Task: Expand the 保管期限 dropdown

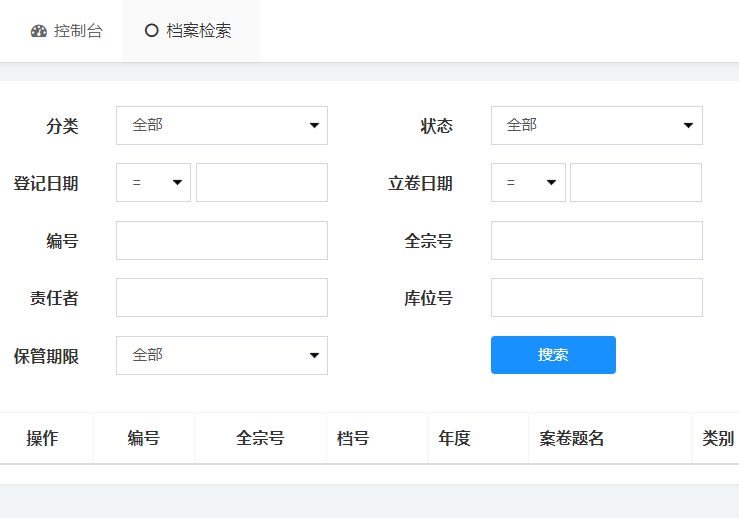Action: (x=222, y=355)
